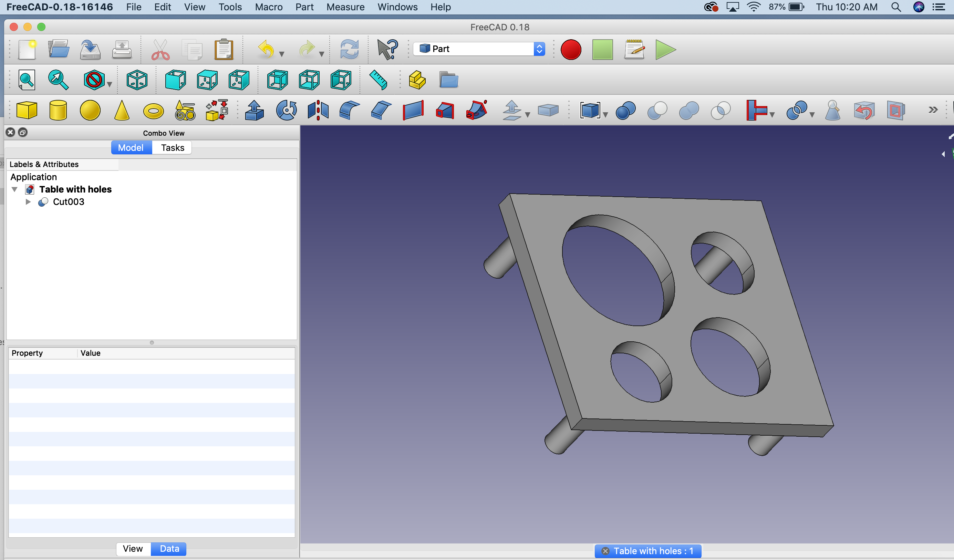Open the Compound tools dropdown arrow
This screenshot has height=560, width=954.
(605, 114)
